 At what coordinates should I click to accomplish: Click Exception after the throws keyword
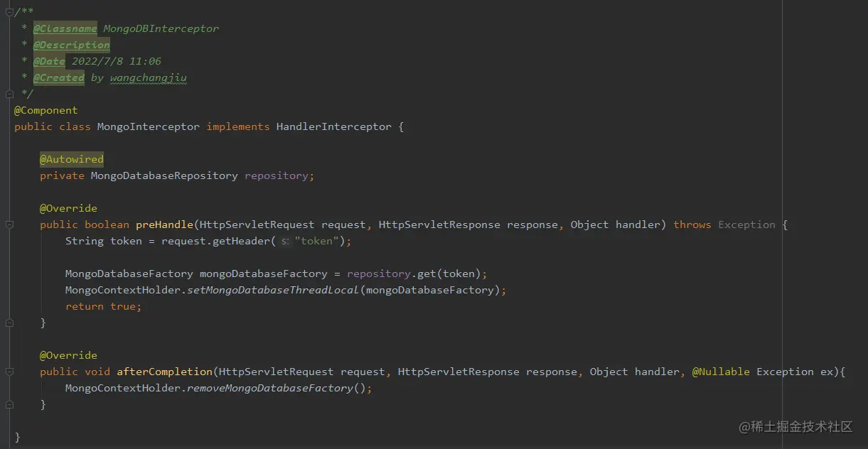point(747,224)
